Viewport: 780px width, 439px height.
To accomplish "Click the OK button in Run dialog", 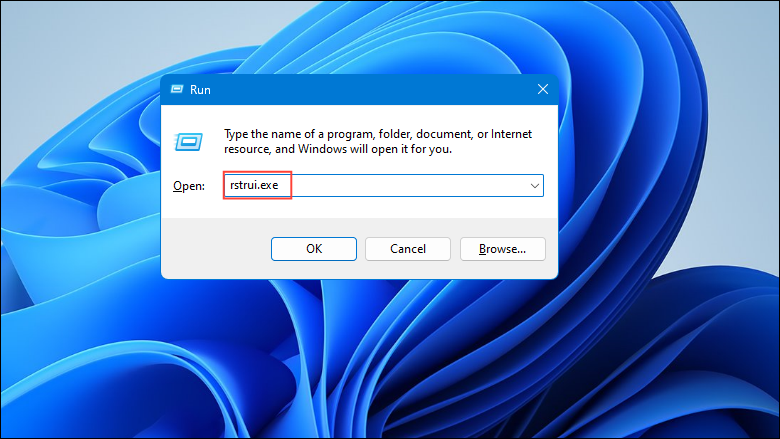I will [x=314, y=249].
